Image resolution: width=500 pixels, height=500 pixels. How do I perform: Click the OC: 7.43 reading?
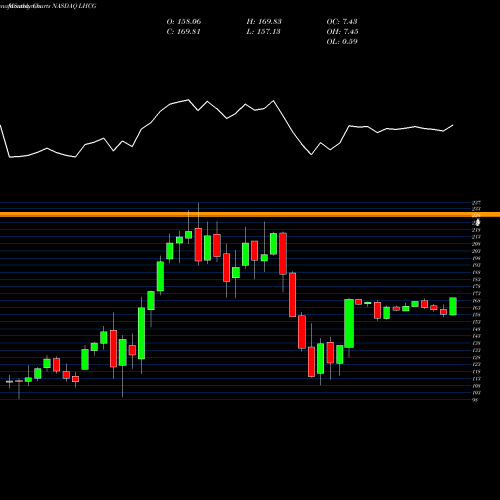(342, 22)
